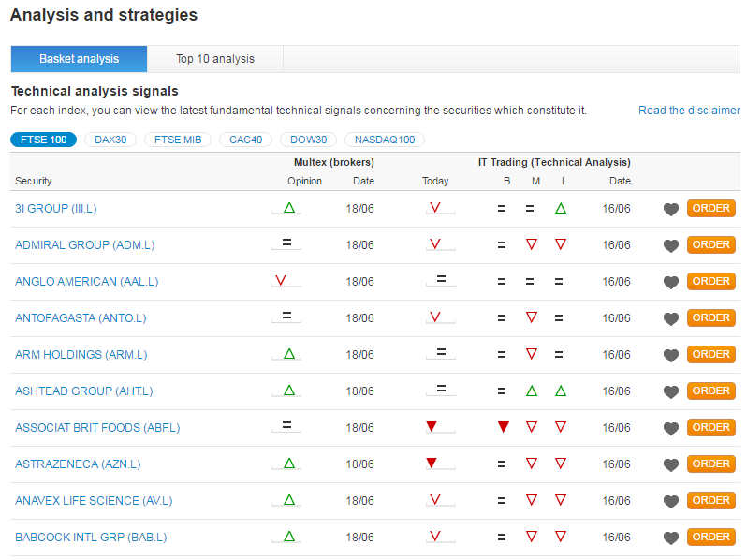
Task: Open ASHTEAD GROUP (AHT.L) link
Action: (84, 391)
